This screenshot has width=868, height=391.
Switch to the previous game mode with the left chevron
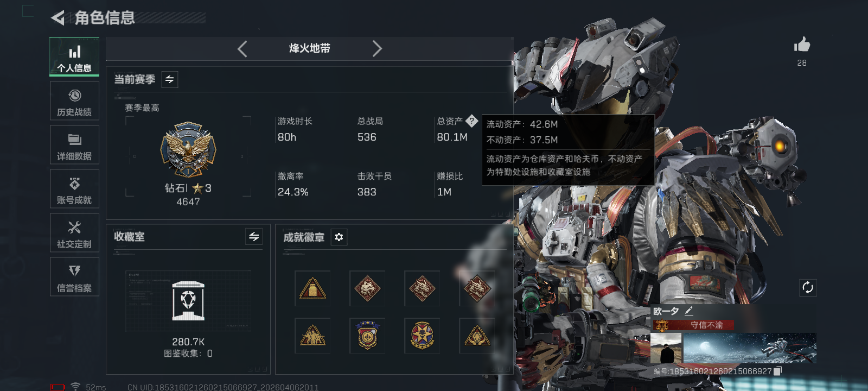[242, 49]
